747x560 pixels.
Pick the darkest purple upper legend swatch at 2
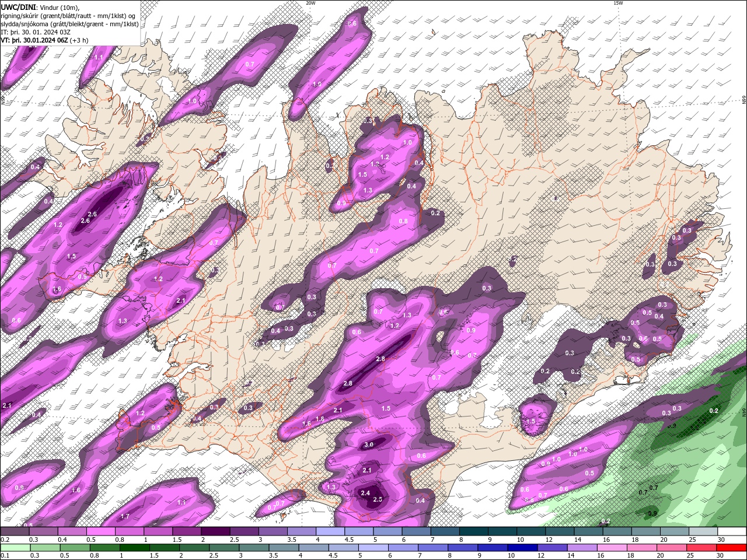(x=215, y=531)
